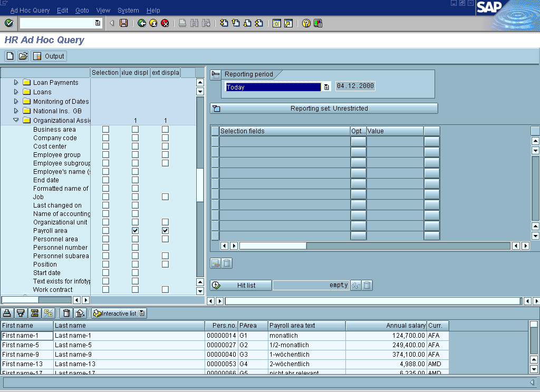
Task: Click Reporting set: Unrestricted button
Action: 324,109
